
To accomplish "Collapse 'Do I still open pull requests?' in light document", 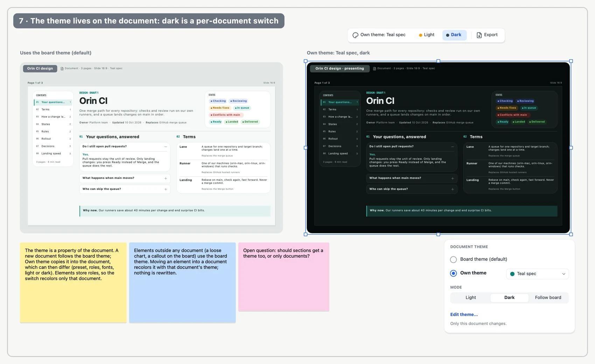I will [x=166, y=147].
